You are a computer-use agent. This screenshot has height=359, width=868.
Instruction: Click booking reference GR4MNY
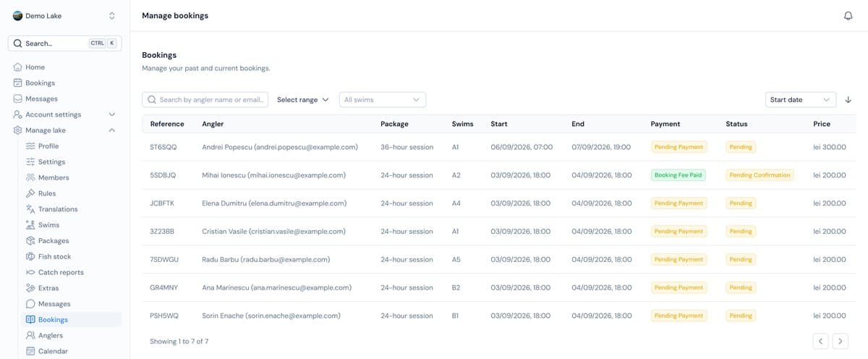click(x=164, y=288)
